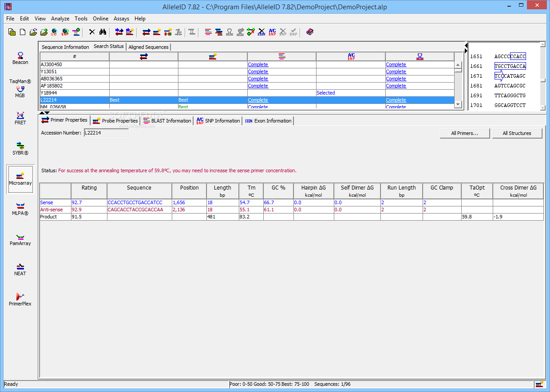Viewport: 550px width, 392px height.
Task: Click the All Structures button
Action: (x=517, y=133)
